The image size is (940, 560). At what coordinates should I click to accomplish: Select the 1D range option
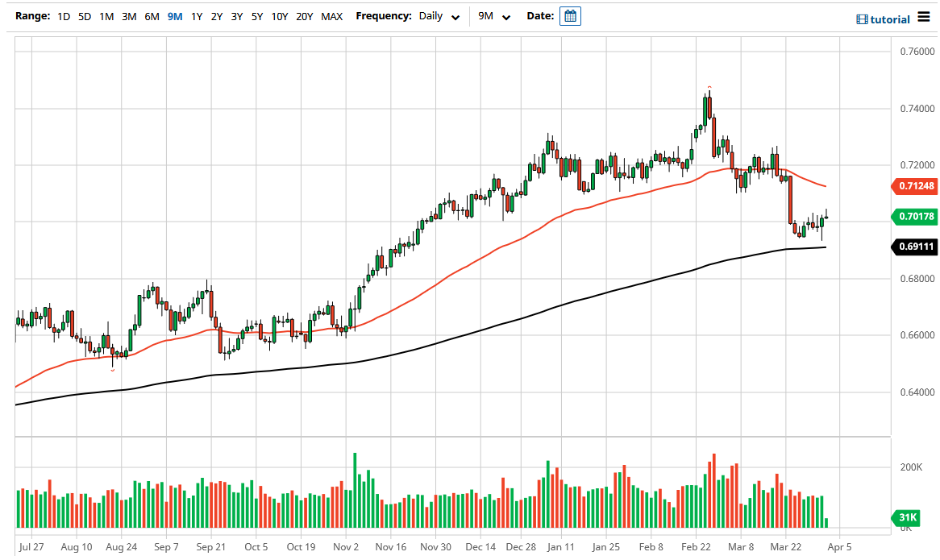click(64, 15)
